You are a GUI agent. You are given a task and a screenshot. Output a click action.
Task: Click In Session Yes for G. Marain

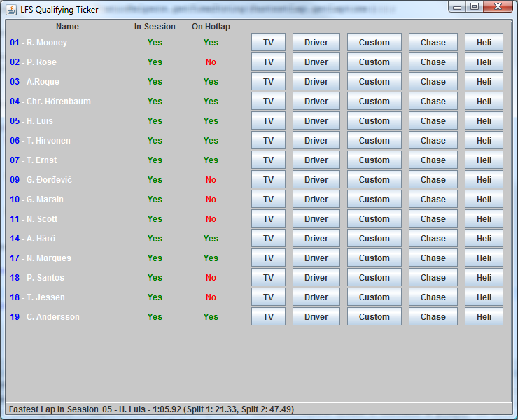pos(155,199)
